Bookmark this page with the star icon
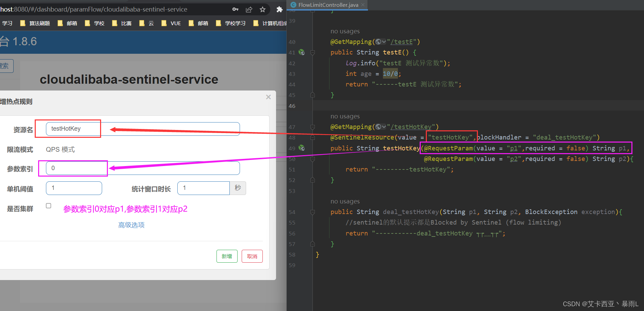Viewport: 644px width, 311px height. (x=262, y=9)
